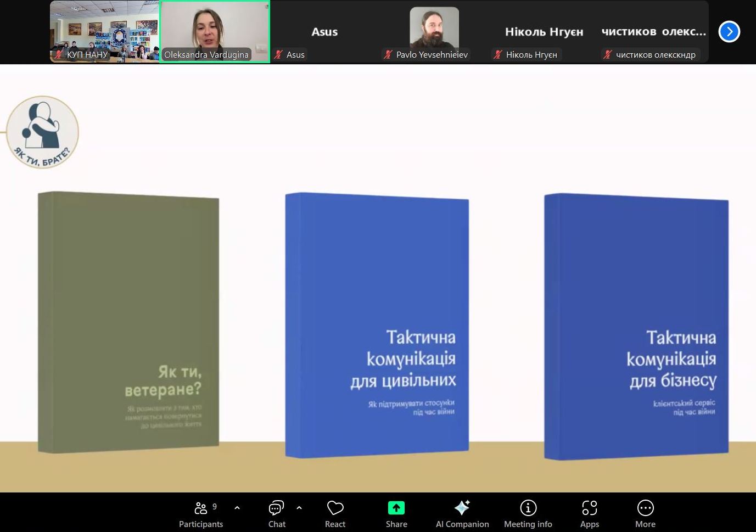Viewport: 756px width, 532px height.
Task: Click the green Share screen button
Action: (x=396, y=514)
